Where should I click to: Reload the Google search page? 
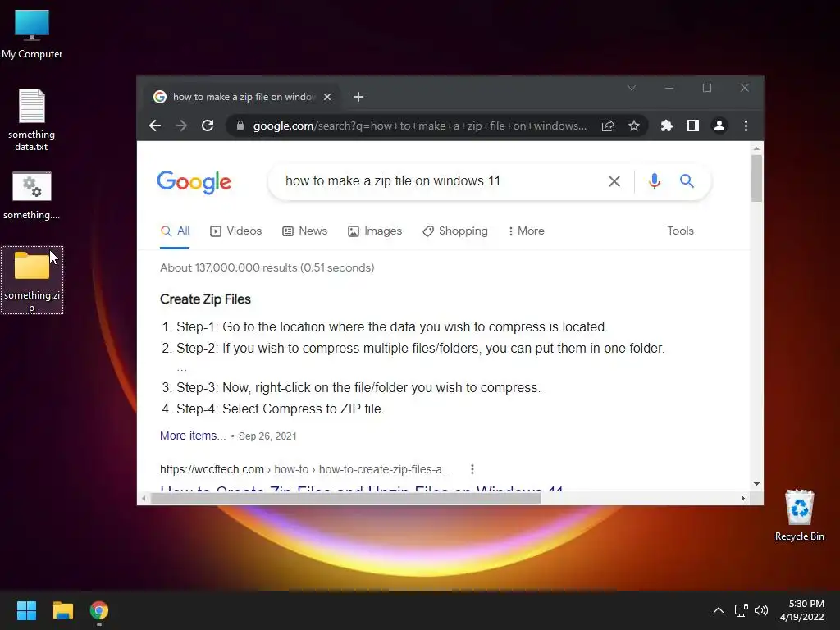[208, 126]
